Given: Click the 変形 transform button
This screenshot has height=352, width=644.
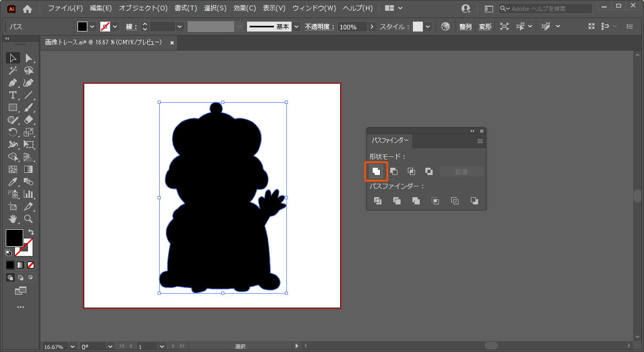Looking at the screenshot, I should coord(485,26).
